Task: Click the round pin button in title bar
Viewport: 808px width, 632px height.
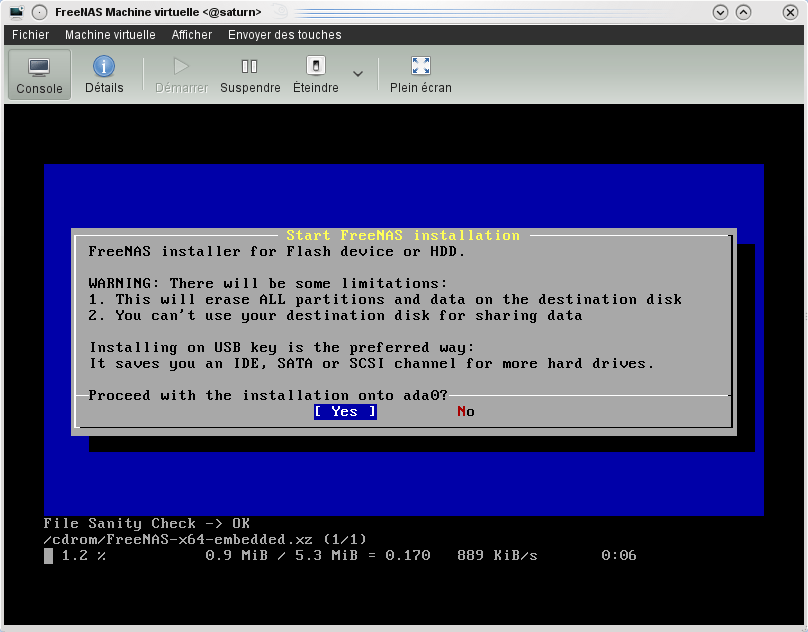Action: point(39,12)
